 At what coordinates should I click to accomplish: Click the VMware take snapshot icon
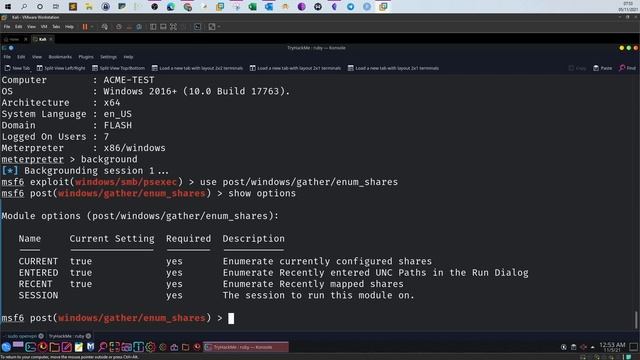coord(119,27)
